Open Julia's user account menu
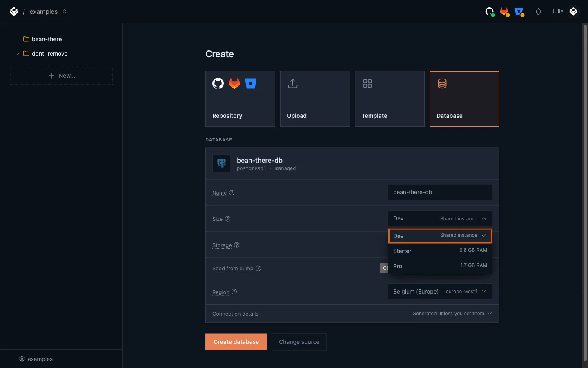This screenshot has height=368, width=588. [565, 11]
